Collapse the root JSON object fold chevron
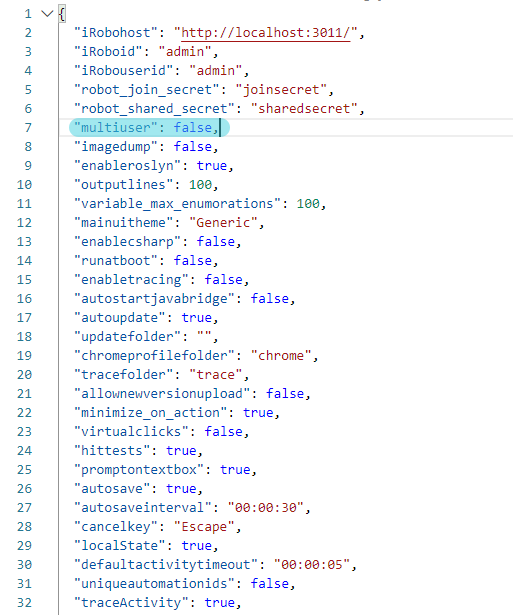513x615 pixels. (x=47, y=14)
